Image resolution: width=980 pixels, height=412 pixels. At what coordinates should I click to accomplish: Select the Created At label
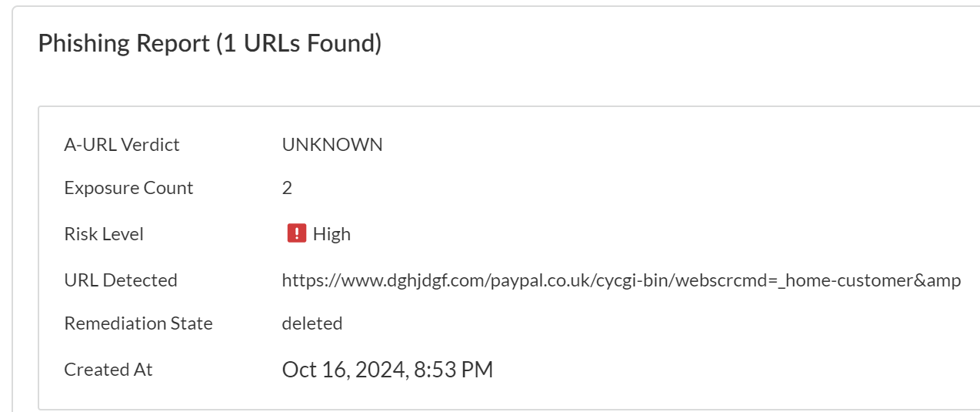click(108, 370)
